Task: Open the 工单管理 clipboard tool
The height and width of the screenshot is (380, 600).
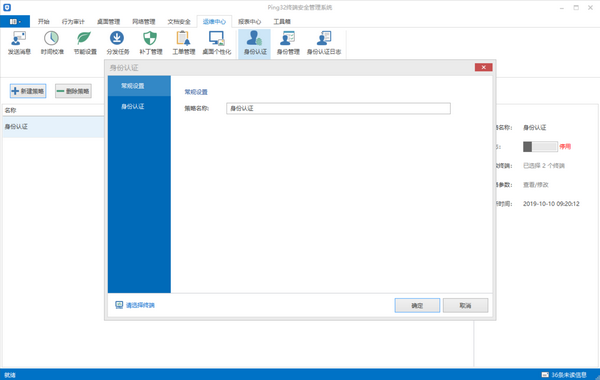Action: point(184,43)
